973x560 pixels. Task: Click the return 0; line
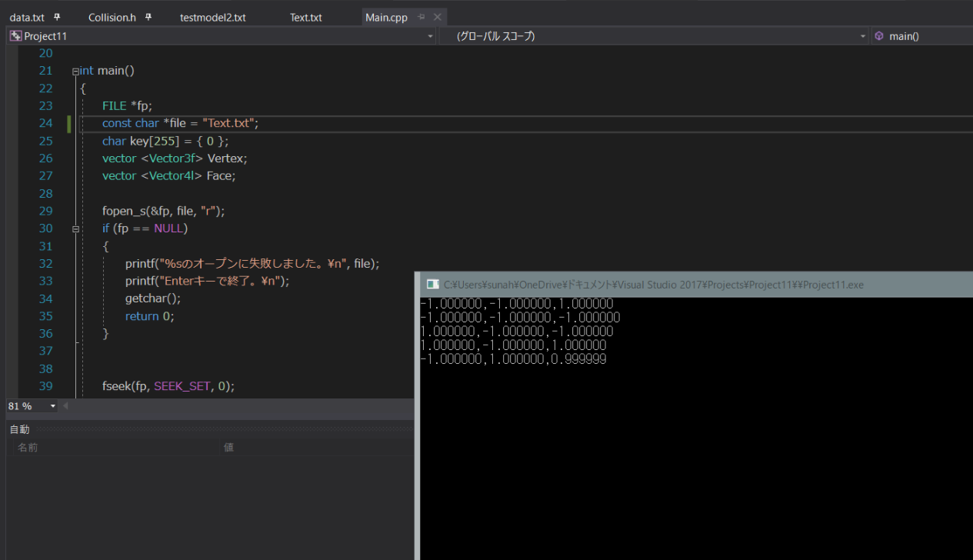[x=150, y=316]
